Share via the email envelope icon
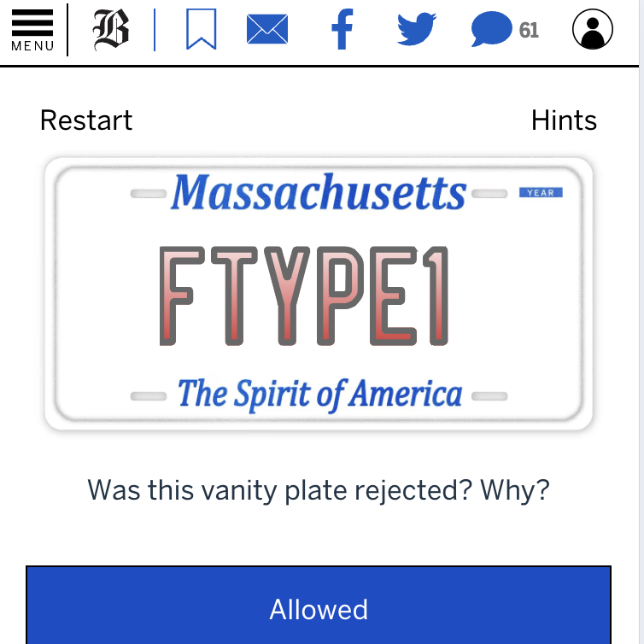 tap(267, 30)
